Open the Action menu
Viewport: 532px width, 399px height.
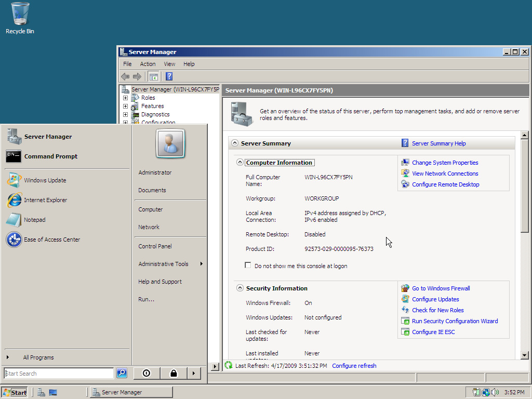[x=148, y=63]
